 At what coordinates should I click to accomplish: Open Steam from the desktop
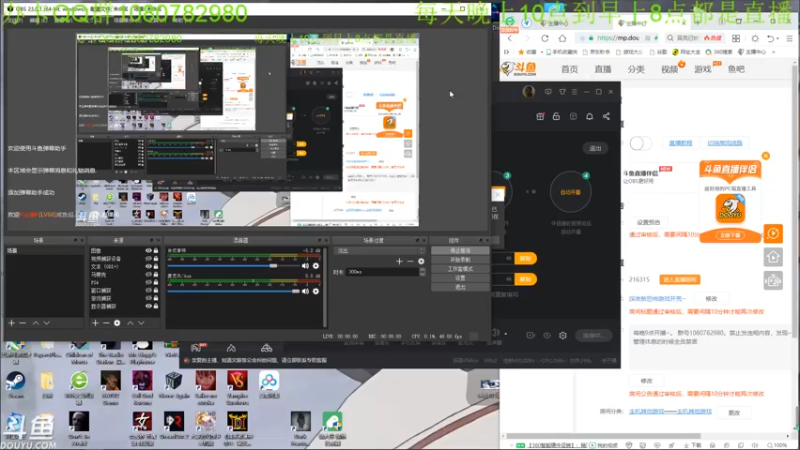pos(15,384)
